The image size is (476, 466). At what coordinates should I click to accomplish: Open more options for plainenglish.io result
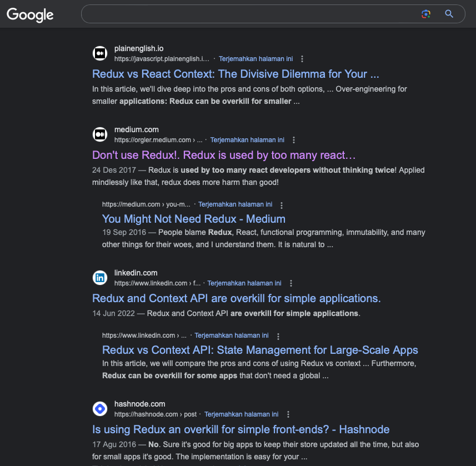point(302,59)
